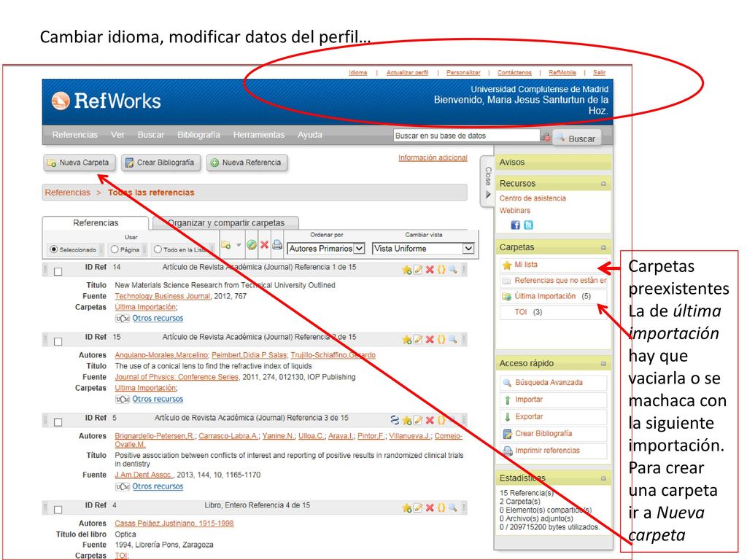Screen dimensions: 747x560
Task: Select the Página radio button
Action: (x=115, y=249)
